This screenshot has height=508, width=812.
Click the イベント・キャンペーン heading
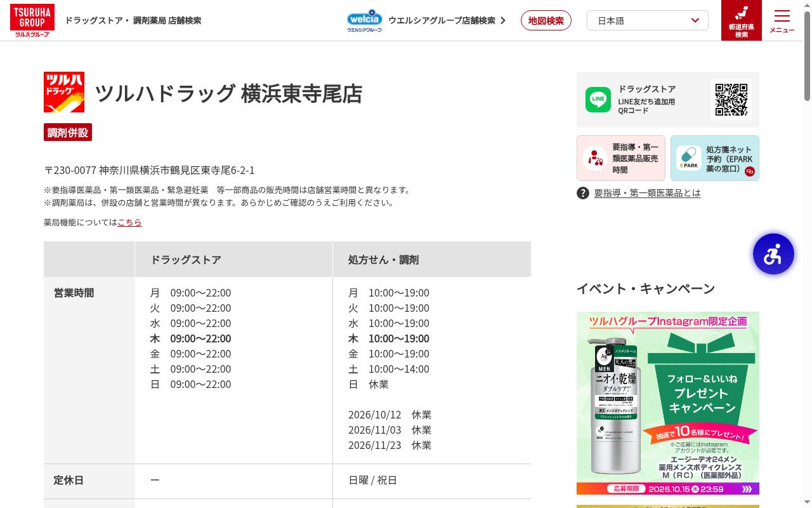646,289
